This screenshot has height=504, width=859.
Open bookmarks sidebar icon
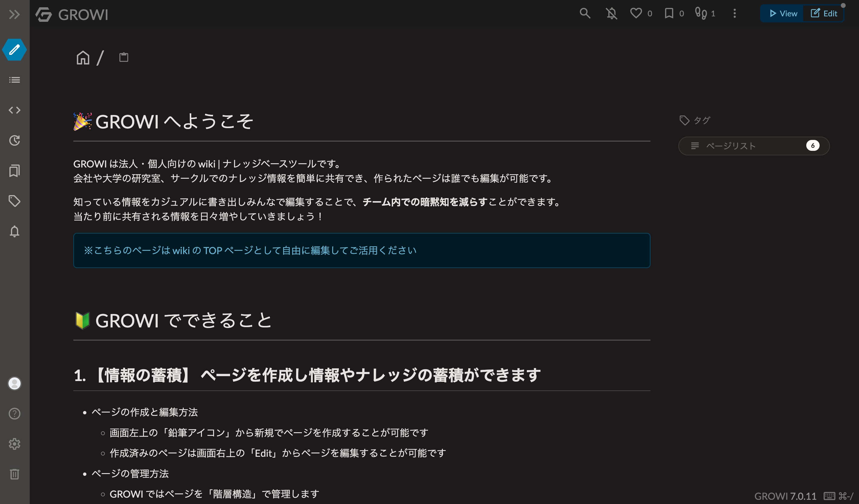(14, 171)
